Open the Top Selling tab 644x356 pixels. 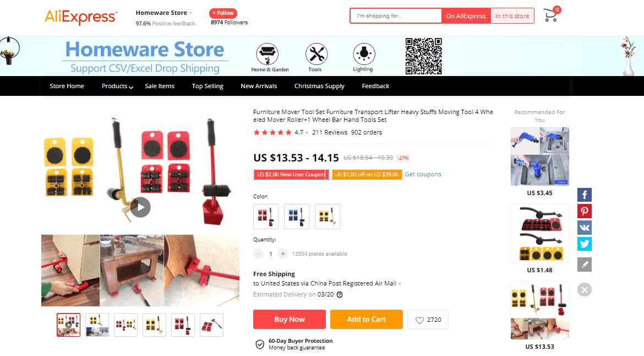click(x=208, y=87)
